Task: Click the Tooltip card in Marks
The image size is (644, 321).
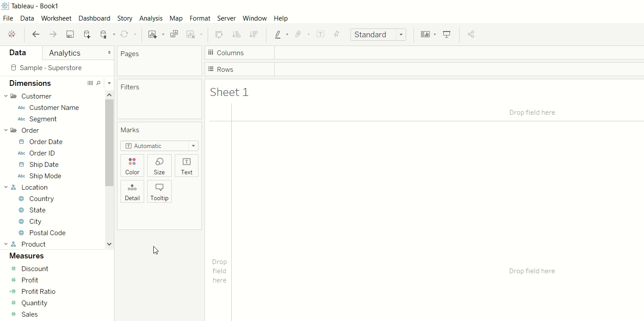Action: coord(159,191)
